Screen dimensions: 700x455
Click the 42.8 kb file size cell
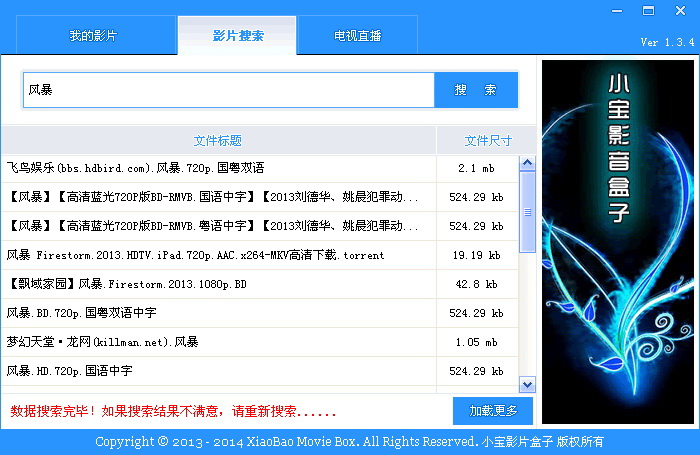point(477,284)
